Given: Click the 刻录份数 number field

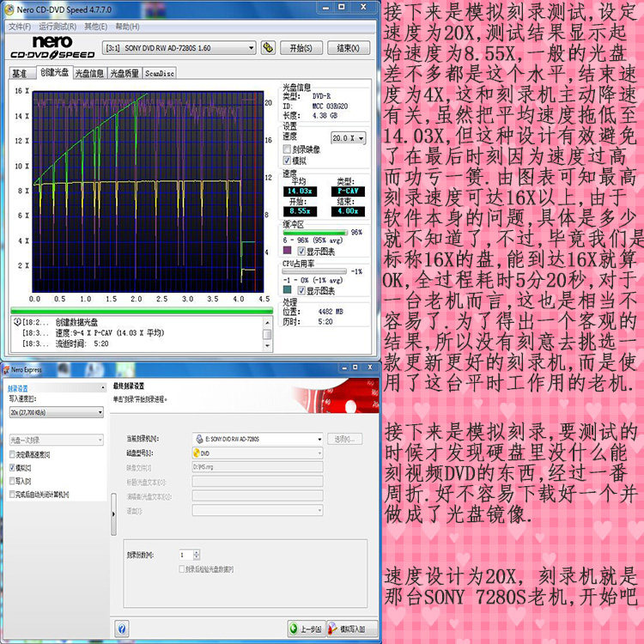Looking at the screenshot, I should point(186,555).
